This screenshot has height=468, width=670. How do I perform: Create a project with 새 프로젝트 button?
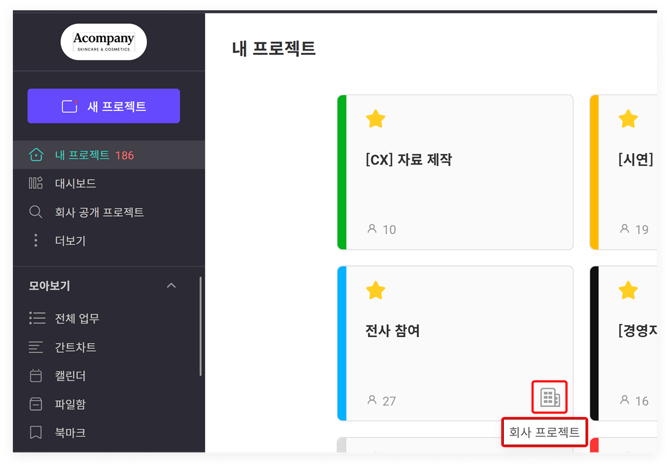coord(103,106)
